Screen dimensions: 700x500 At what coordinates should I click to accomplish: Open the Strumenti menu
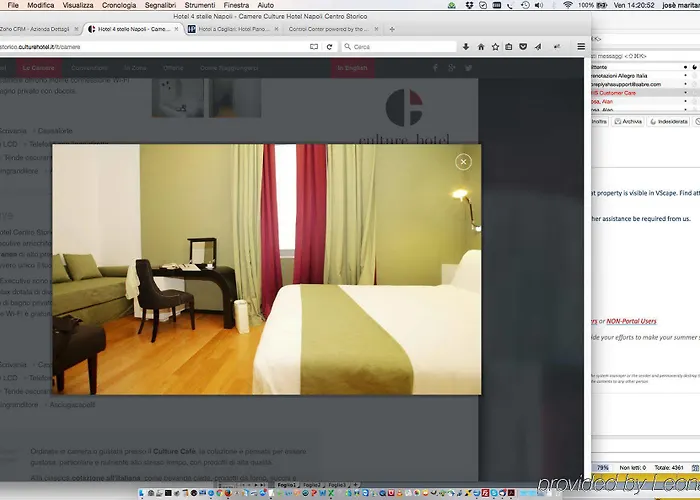[200, 5]
